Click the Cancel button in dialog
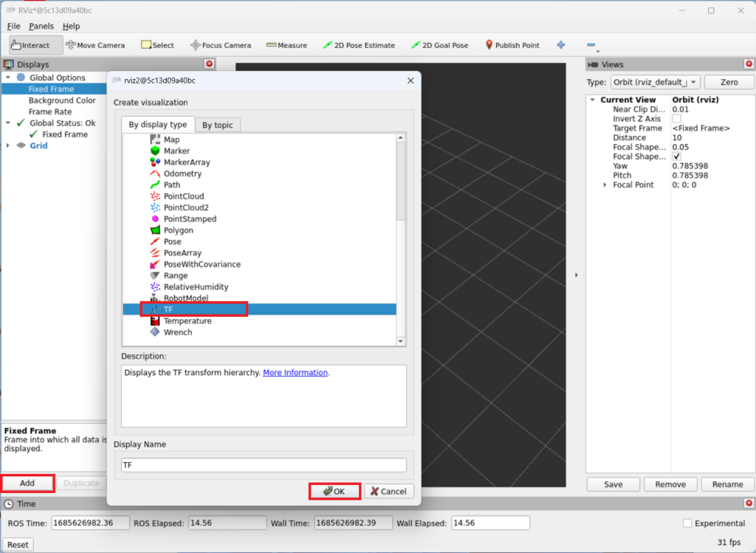This screenshot has width=756, height=553. coord(388,491)
